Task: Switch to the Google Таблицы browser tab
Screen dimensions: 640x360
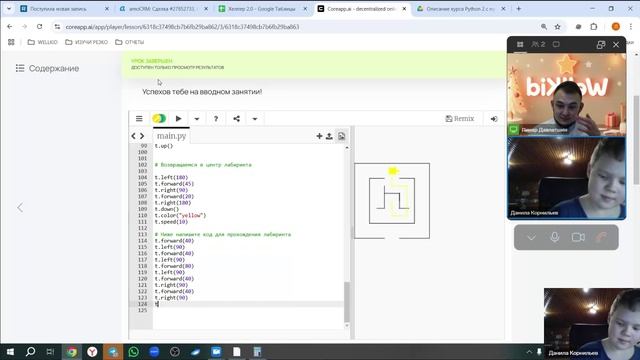Action: [262, 9]
